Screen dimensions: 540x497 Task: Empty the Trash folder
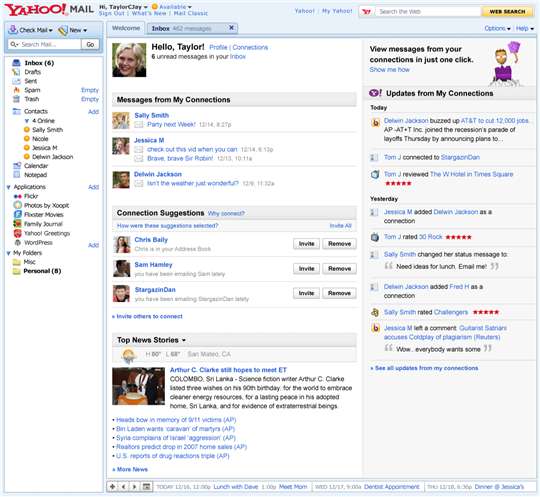[90, 99]
